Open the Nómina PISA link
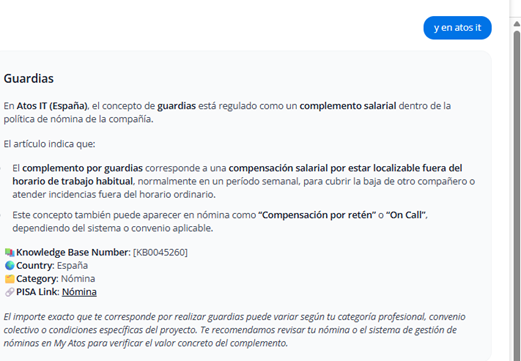521x361 pixels. 79,292
